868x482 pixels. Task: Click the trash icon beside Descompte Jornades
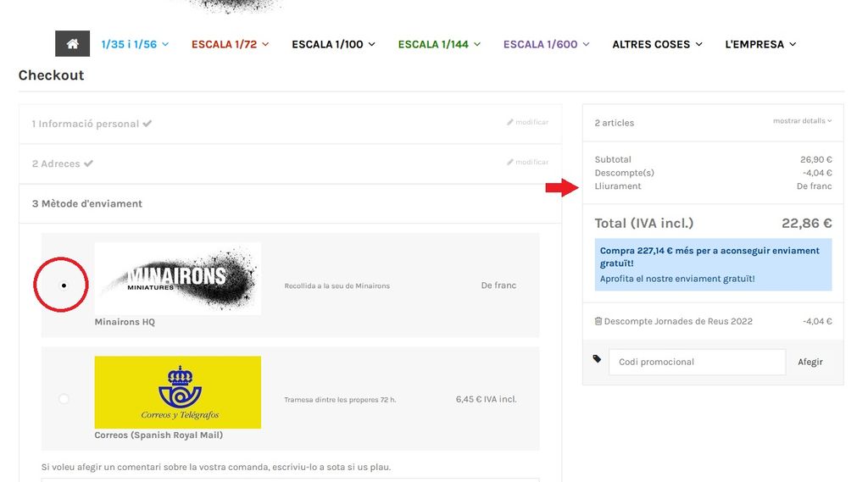[598, 322]
